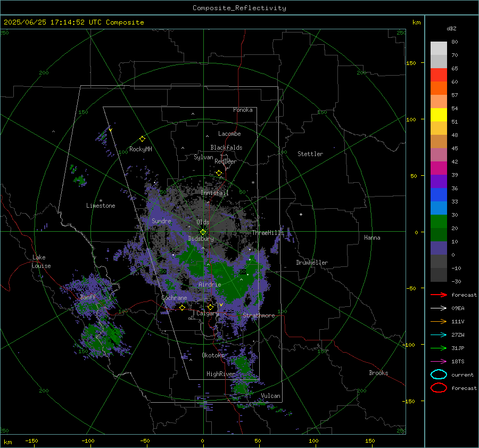This screenshot has height=448, width=479.
Task: Select the yellow 54–51 dBZ color swatch
Action: (x=439, y=115)
